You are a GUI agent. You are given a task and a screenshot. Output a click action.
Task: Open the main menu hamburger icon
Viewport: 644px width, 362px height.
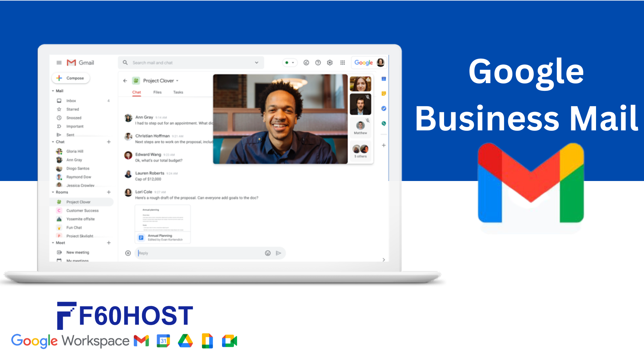(x=59, y=63)
